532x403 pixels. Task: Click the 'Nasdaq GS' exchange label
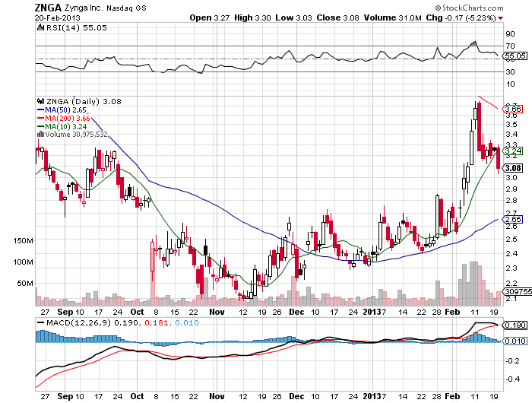click(126, 8)
